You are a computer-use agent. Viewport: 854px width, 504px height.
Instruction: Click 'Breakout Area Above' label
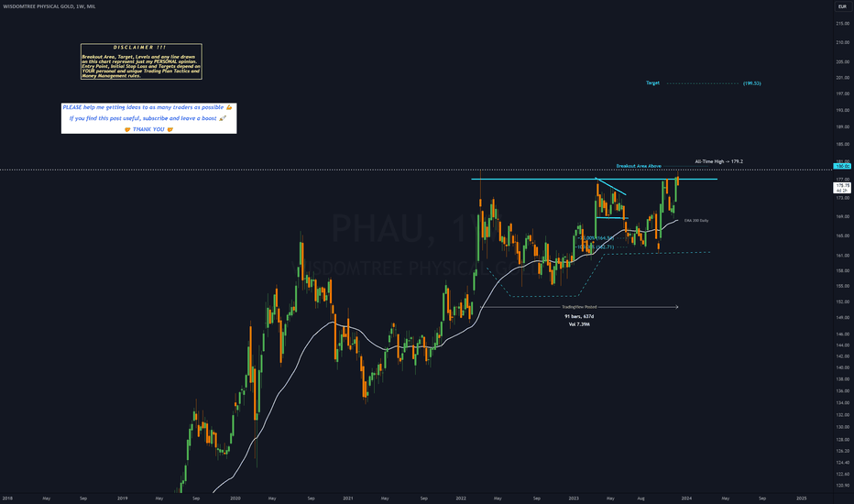coord(639,166)
